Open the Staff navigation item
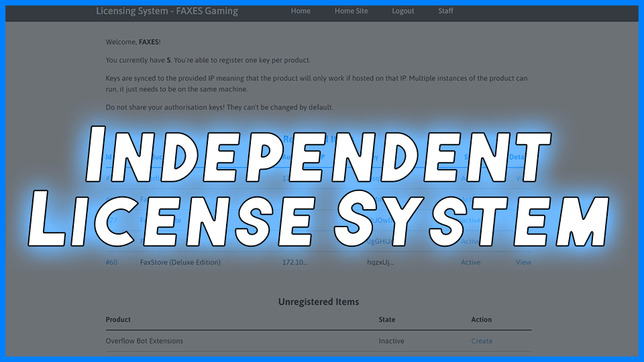Screen dimensions: 644x362 445,11
